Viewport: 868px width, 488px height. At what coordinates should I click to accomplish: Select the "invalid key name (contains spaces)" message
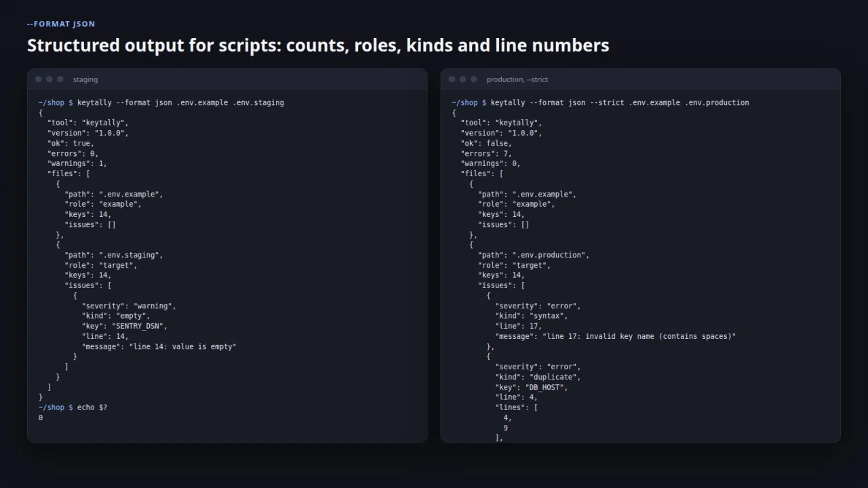point(616,336)
